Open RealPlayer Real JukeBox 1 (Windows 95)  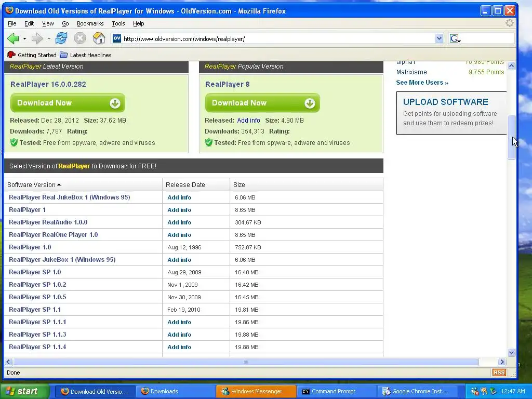pos(69,197)
